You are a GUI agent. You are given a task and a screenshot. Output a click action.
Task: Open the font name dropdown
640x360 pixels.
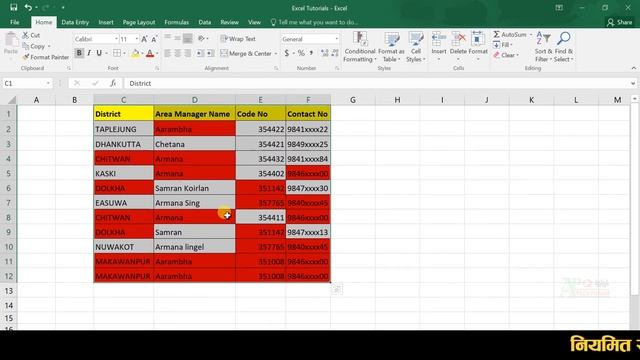[x=116, y=39]
